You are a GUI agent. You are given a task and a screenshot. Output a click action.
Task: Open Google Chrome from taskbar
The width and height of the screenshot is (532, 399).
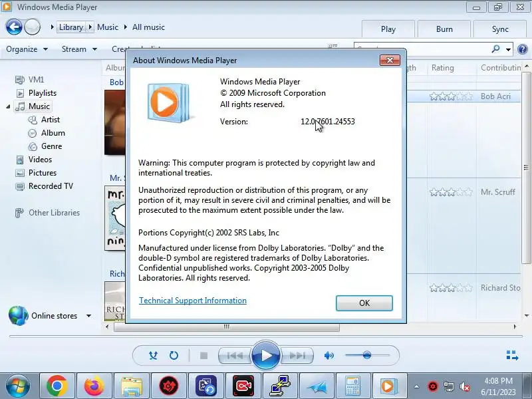[57, 386]
